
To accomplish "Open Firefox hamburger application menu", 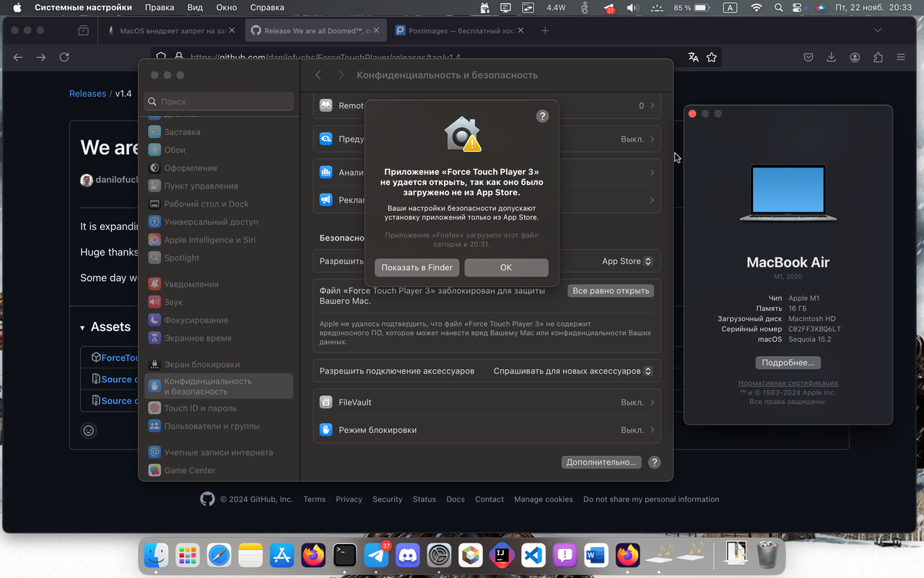I will 901,57.
